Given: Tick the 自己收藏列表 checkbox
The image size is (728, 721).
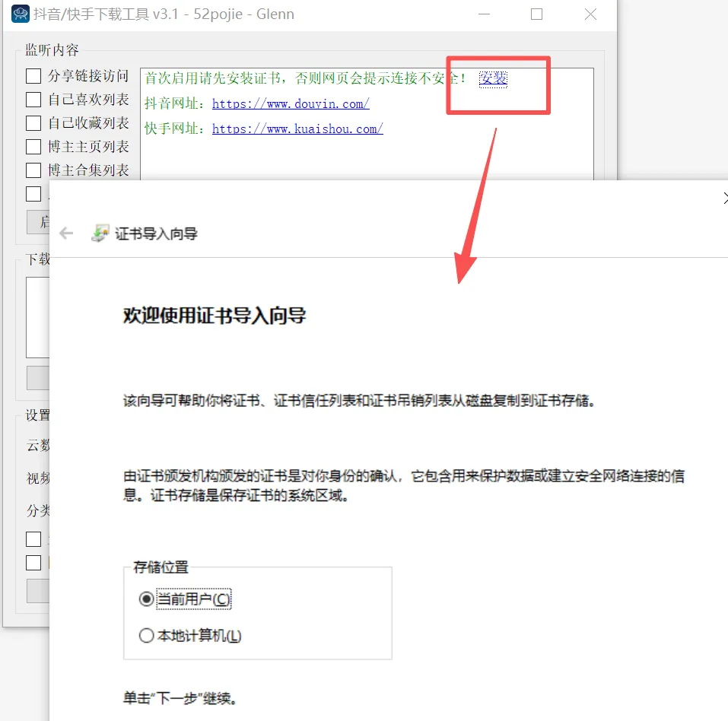Looking at the screenshot, I should click(x=33, y=123).
